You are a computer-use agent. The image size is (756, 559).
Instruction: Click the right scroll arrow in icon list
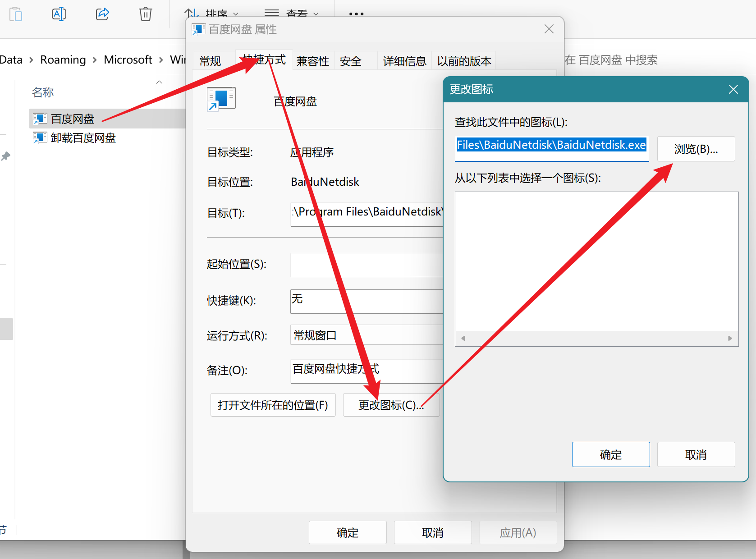[x=730, y=338]
